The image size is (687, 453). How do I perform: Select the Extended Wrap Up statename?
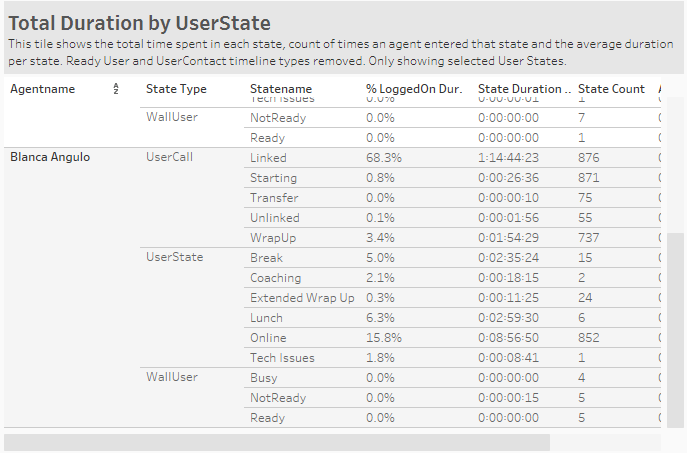(x=302, y=298)
